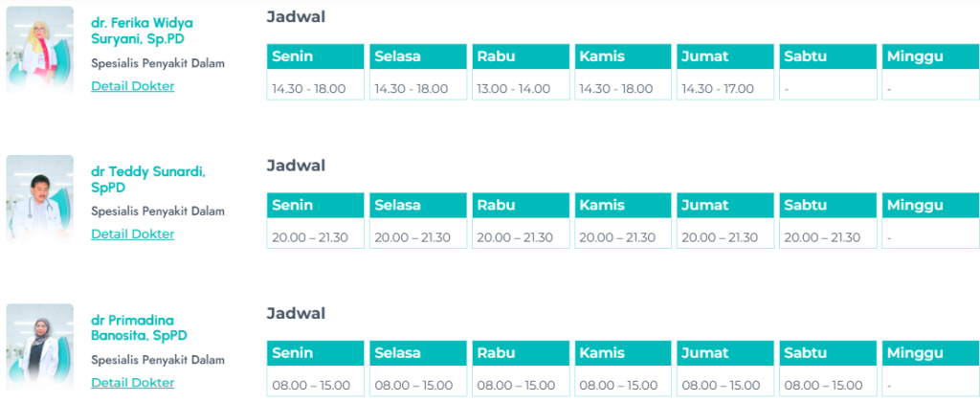Click Minggu header in dr Primadina's schedule
The image size is (980, 402).
pyautogui.click(x=930, y=353)
